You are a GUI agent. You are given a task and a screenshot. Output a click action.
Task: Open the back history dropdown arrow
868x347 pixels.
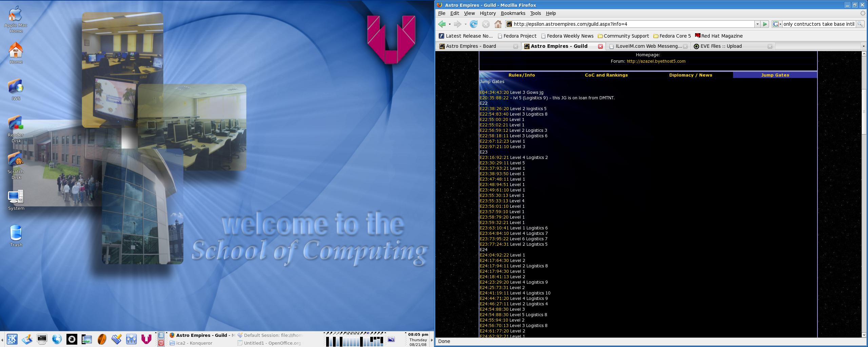pos(450,24)
